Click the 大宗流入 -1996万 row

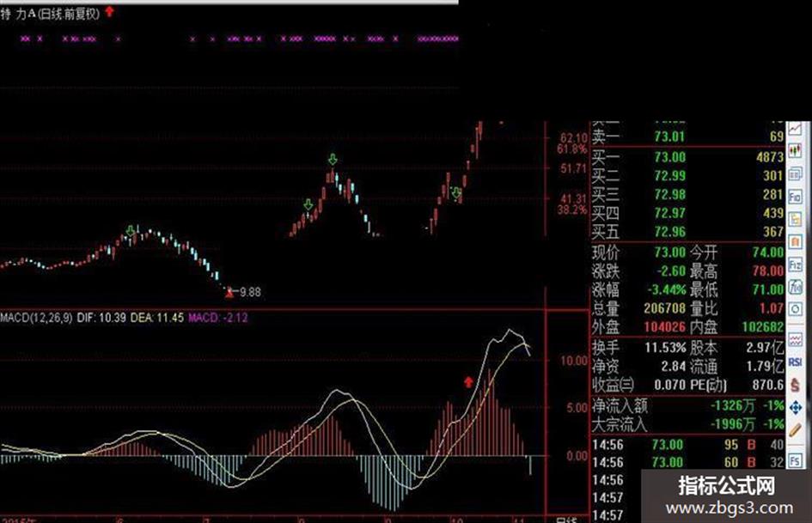[687, 424]
